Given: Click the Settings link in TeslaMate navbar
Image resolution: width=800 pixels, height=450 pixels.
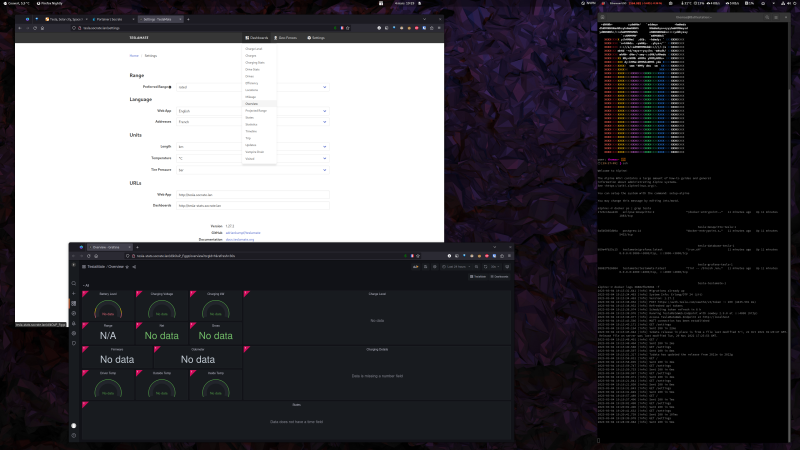Looking at the screenshot, I should point(316,37).
